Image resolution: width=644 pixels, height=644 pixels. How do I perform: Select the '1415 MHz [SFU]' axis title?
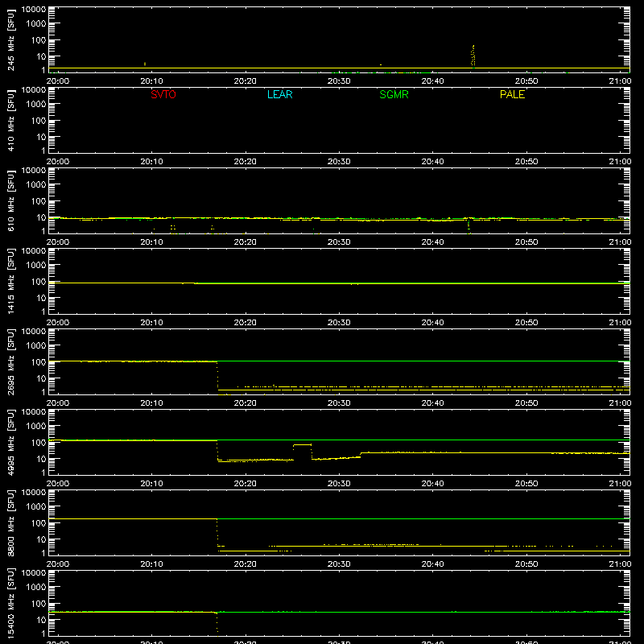[x=11, y=281]
